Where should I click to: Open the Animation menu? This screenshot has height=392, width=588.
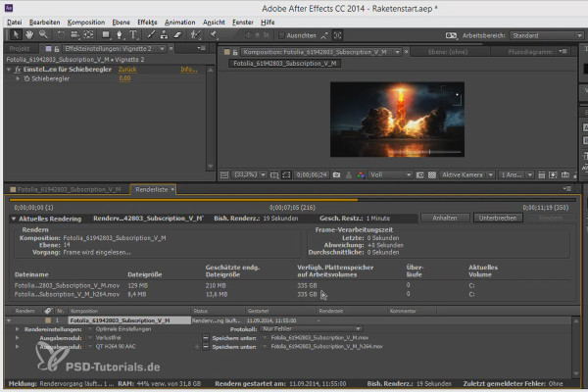point(180,23)
